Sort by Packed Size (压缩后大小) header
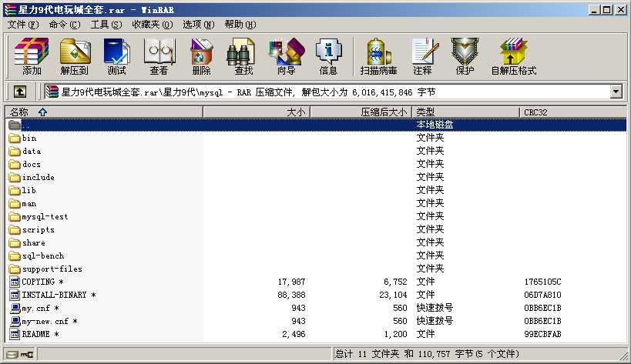Viewport: 631px width, 364px height. pos(361,112)
